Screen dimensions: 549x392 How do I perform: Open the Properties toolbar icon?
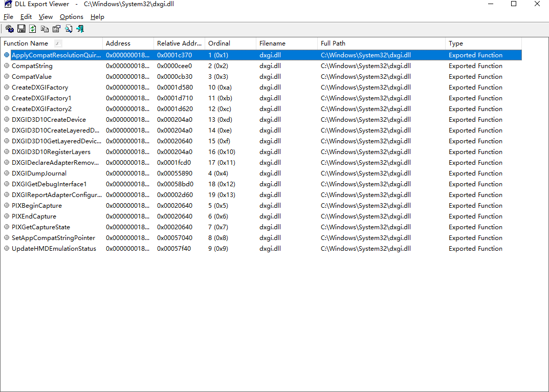coord(56,29)
